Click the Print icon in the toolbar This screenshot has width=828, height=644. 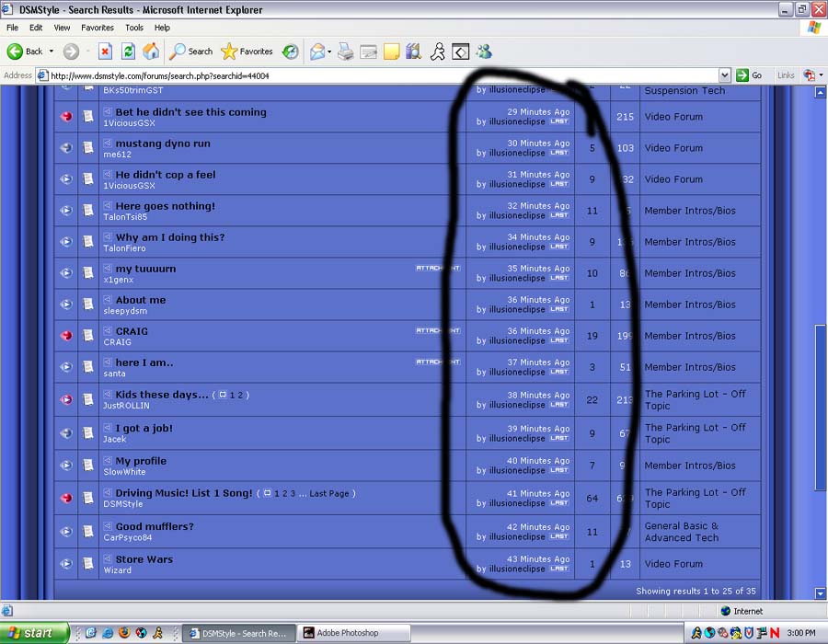click(x=345, y=52)
